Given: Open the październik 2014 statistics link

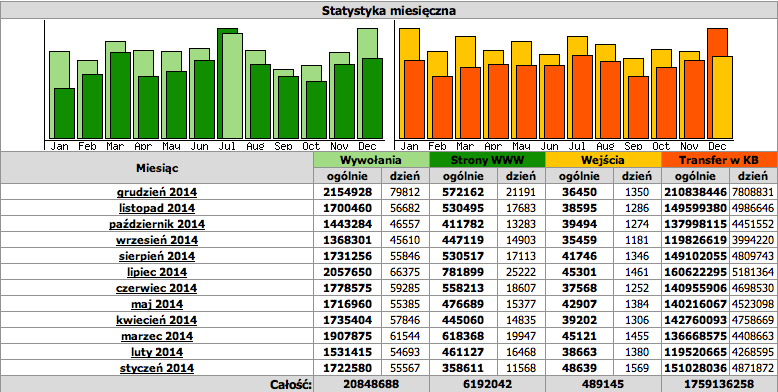Looking at the screenshot, I should (157, 224).
